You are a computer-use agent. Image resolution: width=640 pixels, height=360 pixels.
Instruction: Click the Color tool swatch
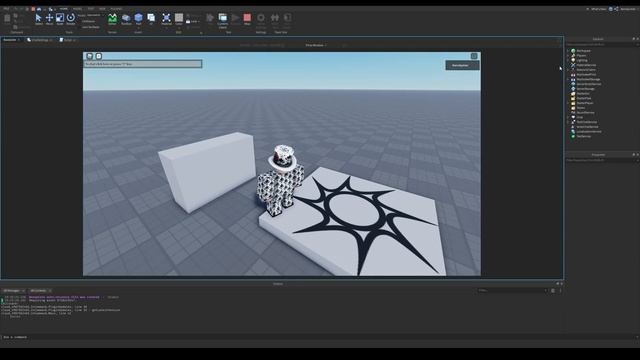pos(179,18)
